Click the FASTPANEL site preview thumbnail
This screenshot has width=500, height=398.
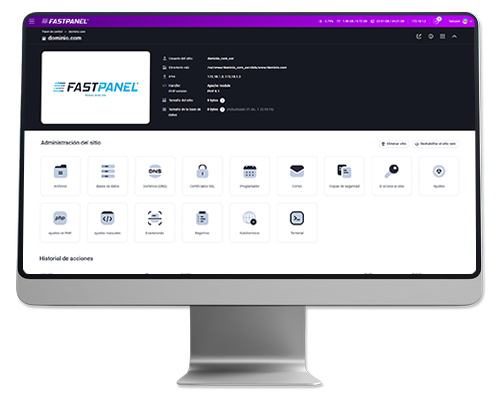(x=95, y=87)
